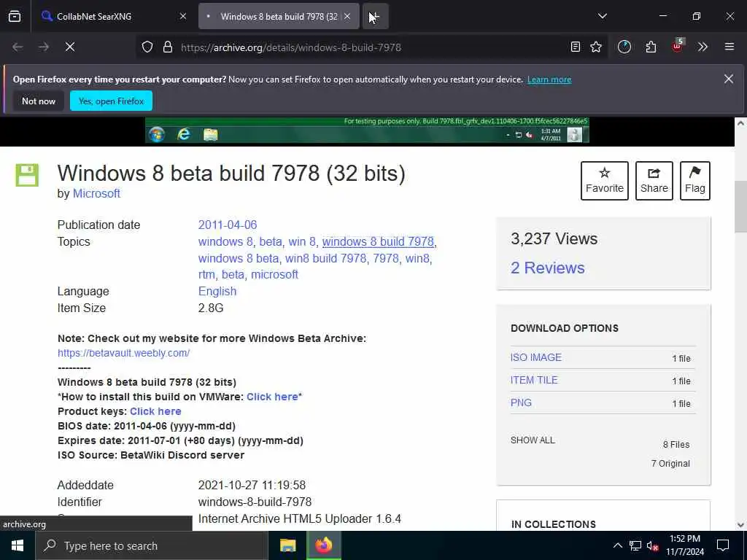Screen dimensions: 747x560
Task: Favorite this item with star button
Action: (605, 181)
